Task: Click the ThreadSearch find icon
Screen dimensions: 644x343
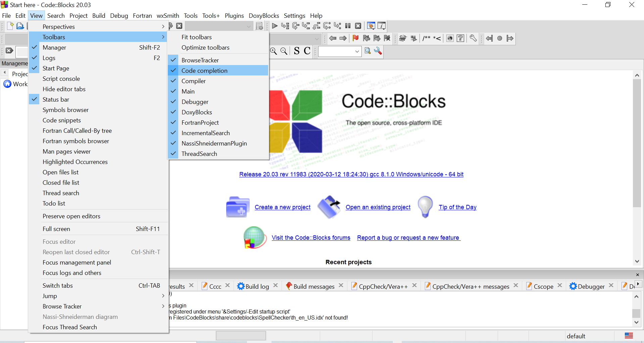Action: click(368, 51)
